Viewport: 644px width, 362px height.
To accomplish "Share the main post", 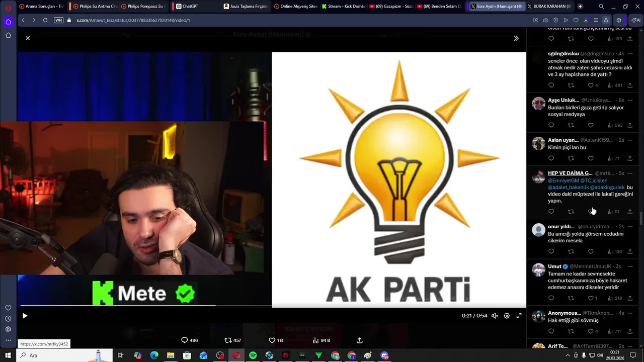I will tap(360, 340).
